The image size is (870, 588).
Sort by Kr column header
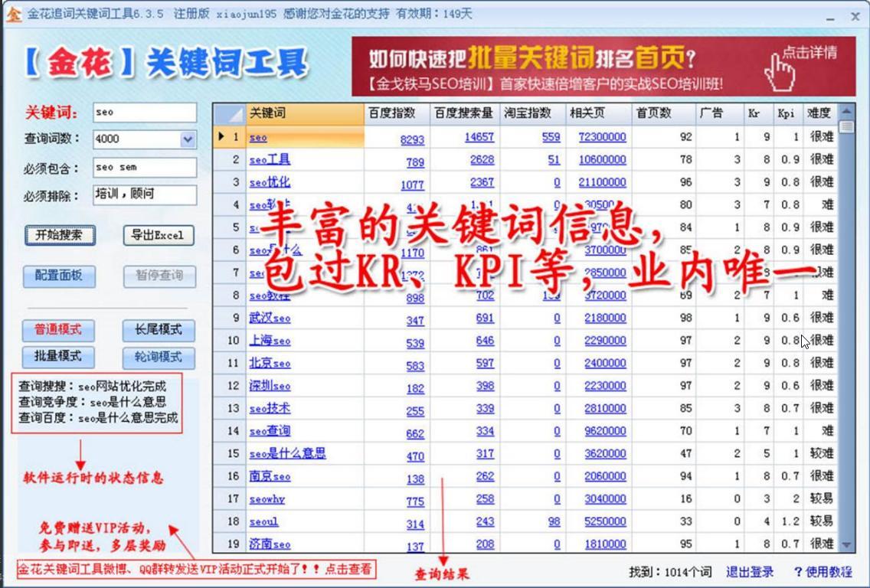[758, 114]
